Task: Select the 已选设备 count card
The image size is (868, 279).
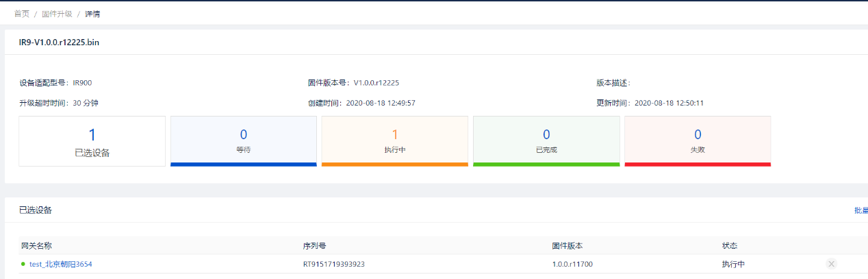Action: pyautogui.click(x=92, y=141)
